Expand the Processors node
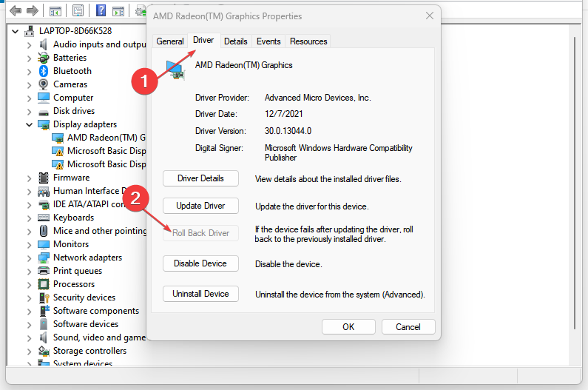This screenshot has height=390, width=588. click(x=30, y=285)
